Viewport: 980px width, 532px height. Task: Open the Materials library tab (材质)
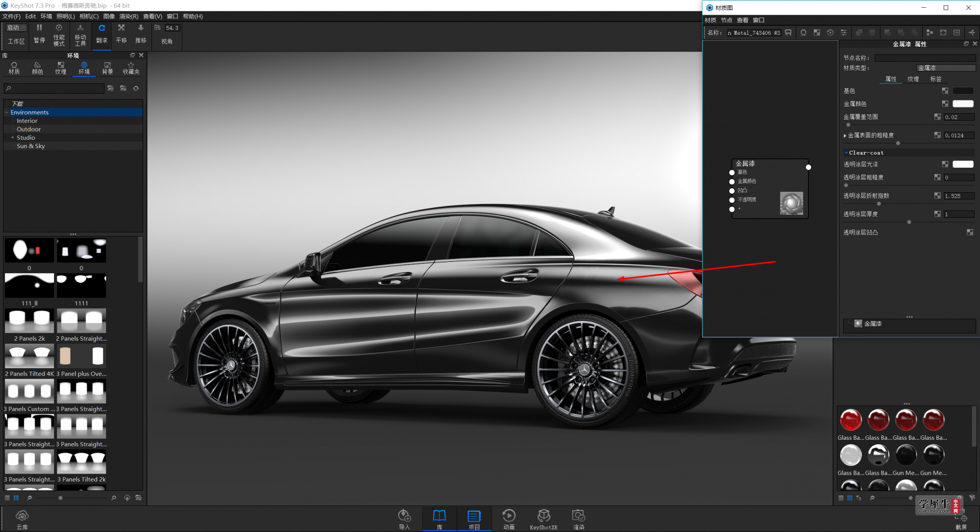(x=14, y=68)
